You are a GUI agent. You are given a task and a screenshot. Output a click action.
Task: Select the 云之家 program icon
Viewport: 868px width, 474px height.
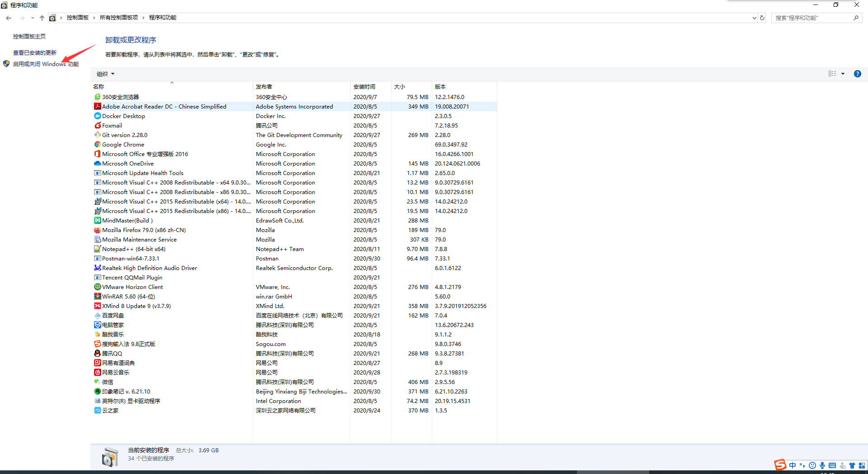97,410
